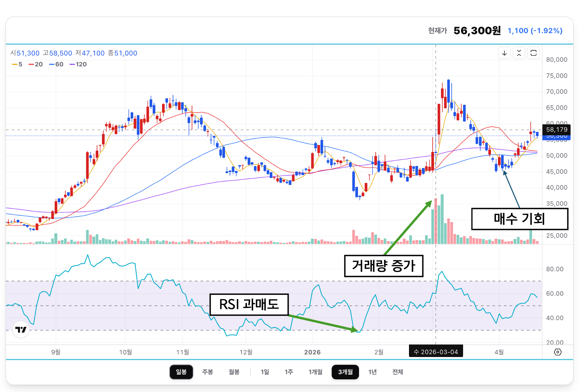Click the 20-day moving average legend
The width and height of the screenshot is (580, 392).
pos(36,64)
